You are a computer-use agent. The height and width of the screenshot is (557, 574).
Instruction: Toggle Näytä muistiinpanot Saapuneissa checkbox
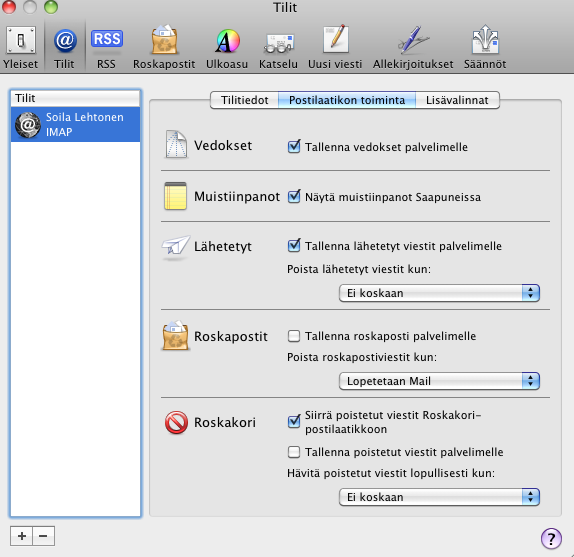pyautogui.click(x=294, y=197)
